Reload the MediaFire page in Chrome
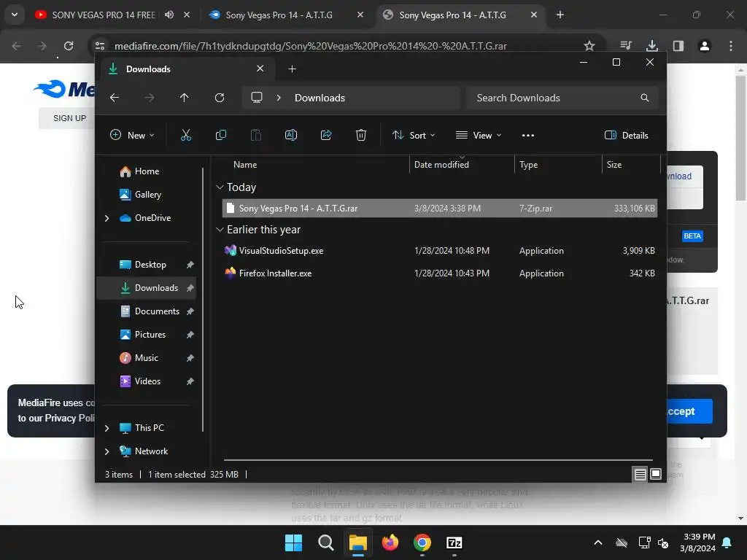 tap(69, 46)
